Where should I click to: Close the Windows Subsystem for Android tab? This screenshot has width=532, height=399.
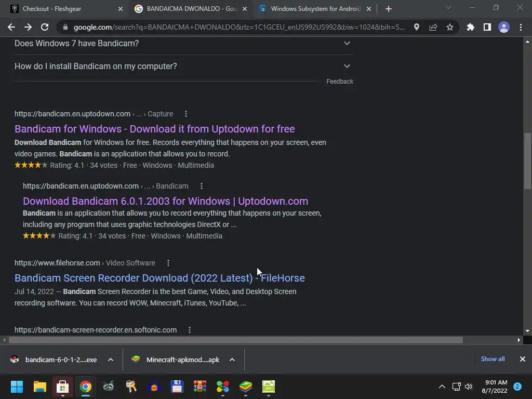[369, 9]
